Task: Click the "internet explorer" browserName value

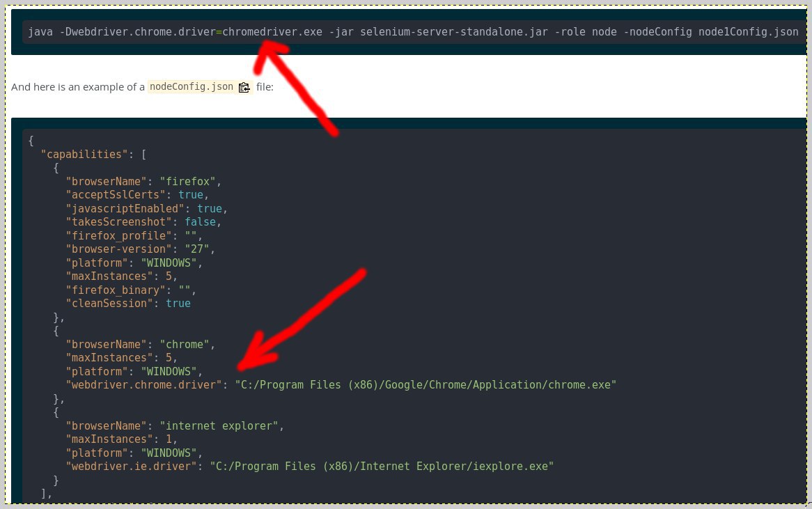Action: coord(219,426)
